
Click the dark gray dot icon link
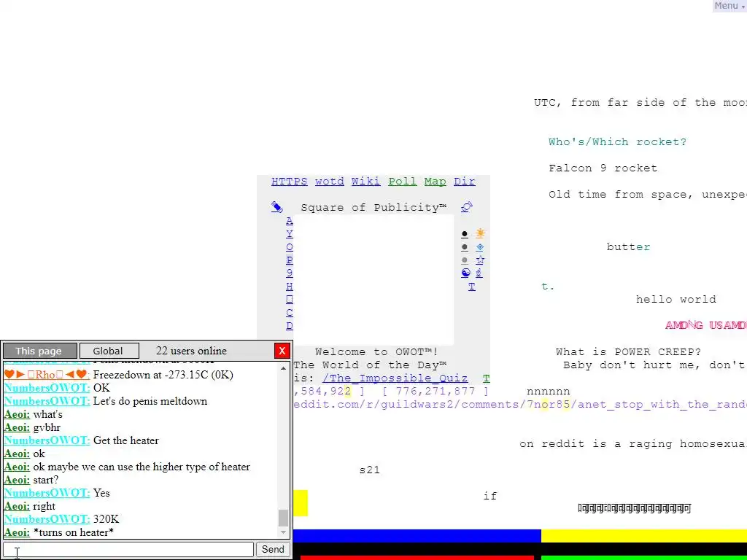tap(465, 247)
